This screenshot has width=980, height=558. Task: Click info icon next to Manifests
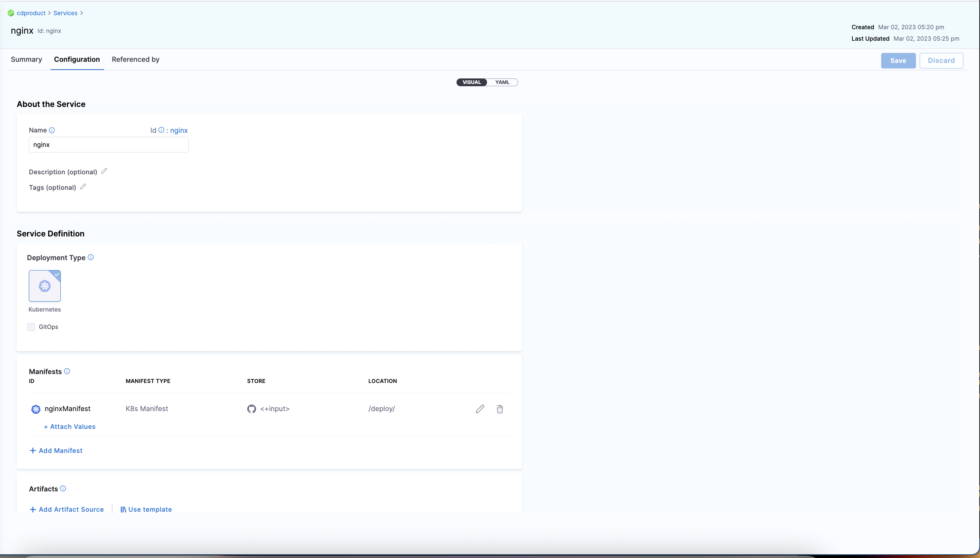(x=67, y=371)
